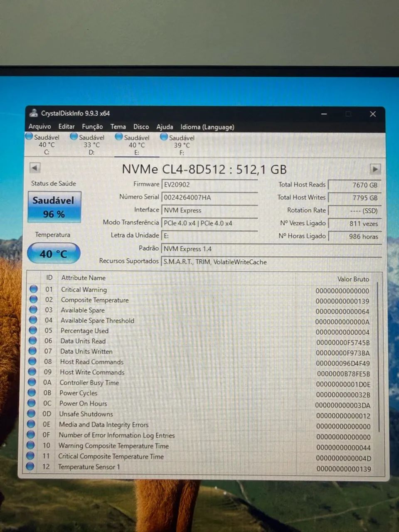
Task: Click the ID column header
Action: click(49, 277)
